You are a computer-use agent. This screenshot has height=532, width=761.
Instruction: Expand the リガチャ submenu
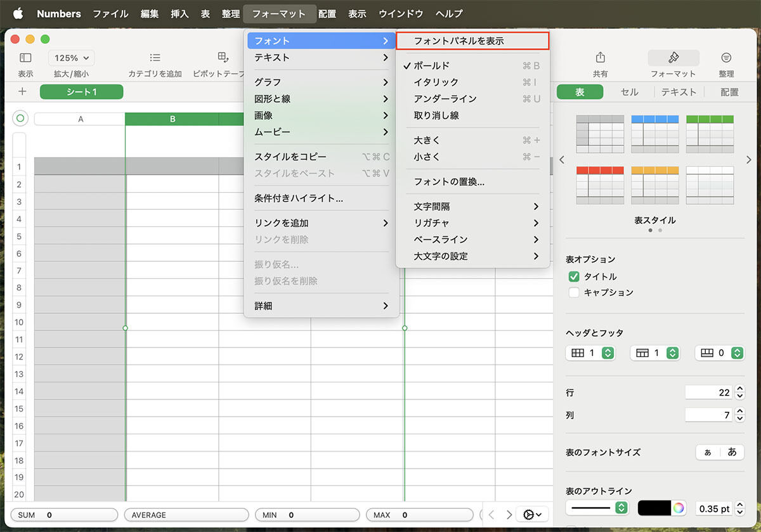point(472,223)
